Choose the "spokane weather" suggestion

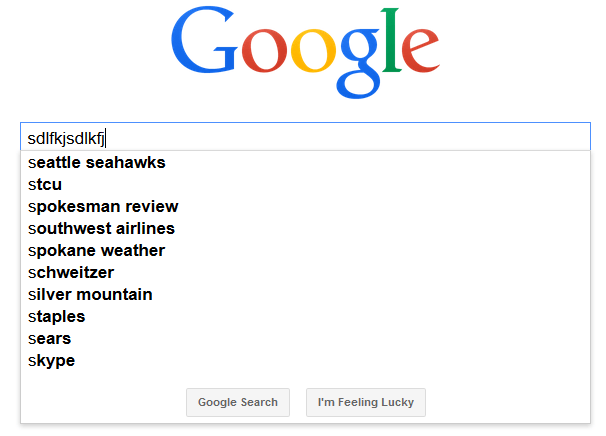point(96,250)
